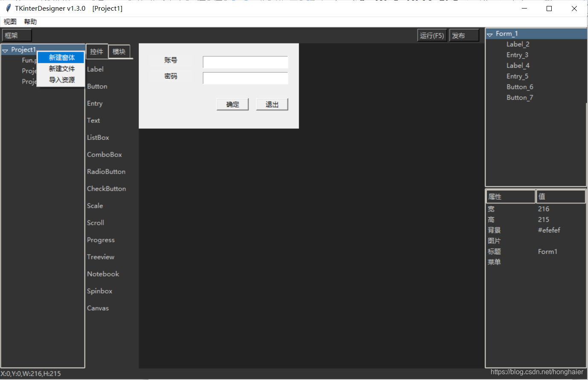Image resolution: width=588 pixels, height=380 pixels.
Task: Run the project with 运行(F5)
Action: (x=432, y=35)
